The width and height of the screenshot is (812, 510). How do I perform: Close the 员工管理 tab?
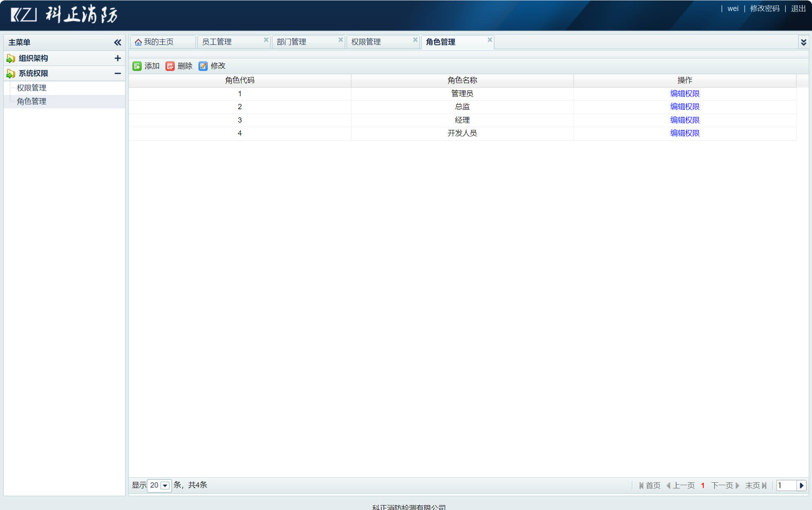(x=266, y=40)
